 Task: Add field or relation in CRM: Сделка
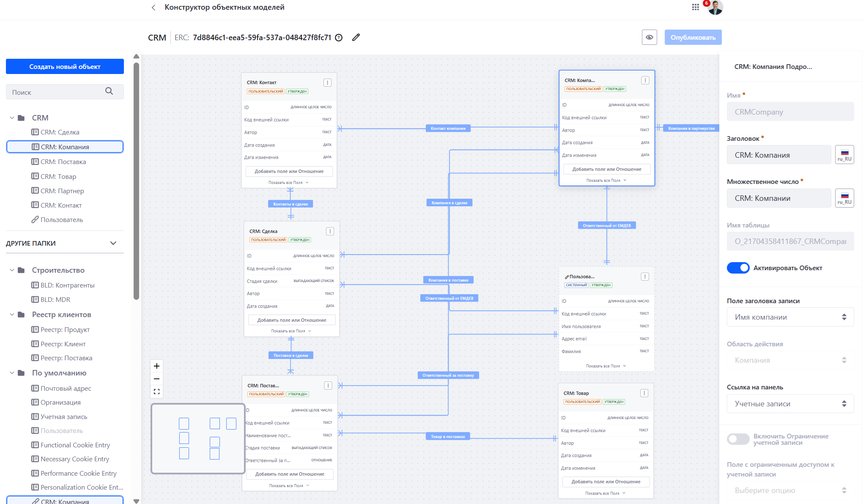pos(292,320)
